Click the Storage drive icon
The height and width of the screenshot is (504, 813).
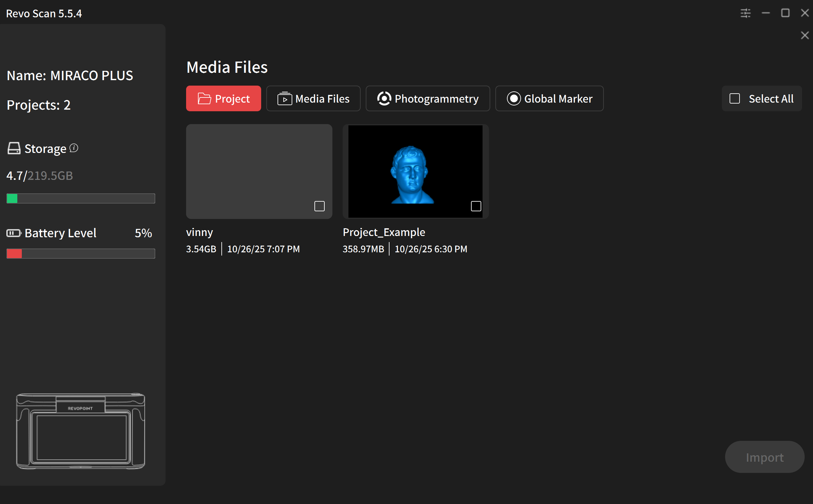tap(14, 148)
